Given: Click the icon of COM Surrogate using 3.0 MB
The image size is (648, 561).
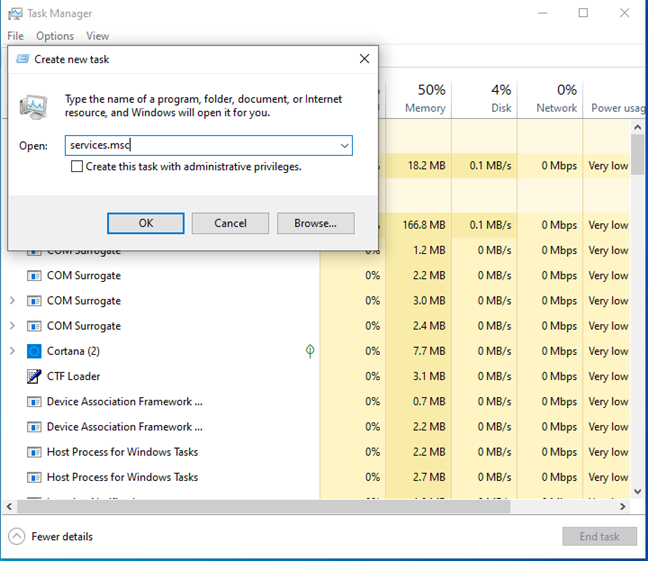Looking at the screenshot, I should [x=34, y=301].
